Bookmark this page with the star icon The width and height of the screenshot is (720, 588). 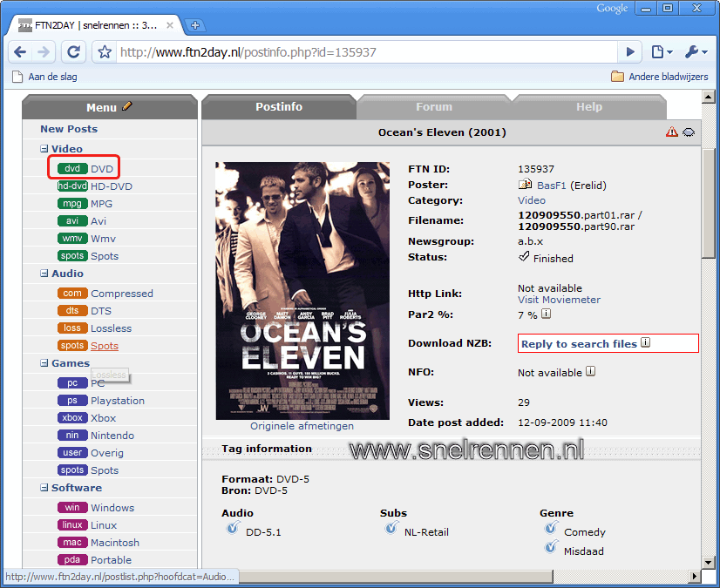[x=105, y=52]
